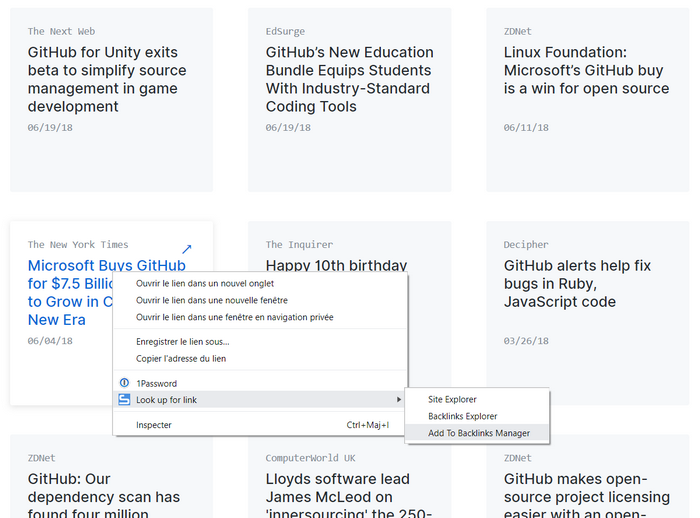Click the Look up for link extension icon
The width and height of the screenshot is (700, 518).
pyautogui.click(x=124, y=400)
